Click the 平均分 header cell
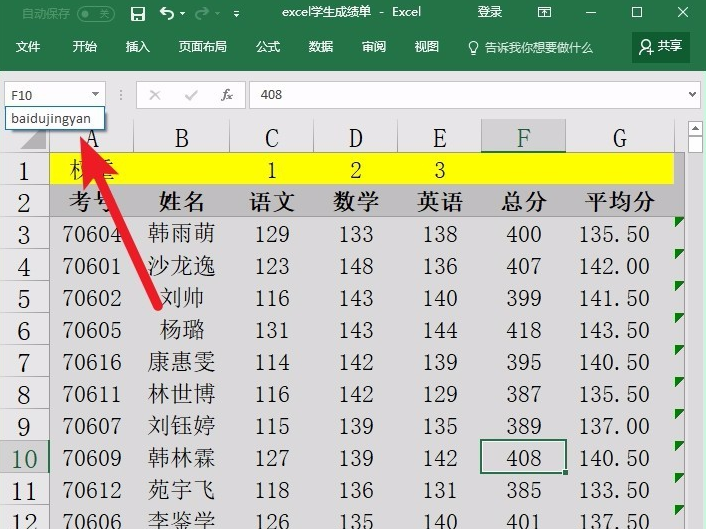Image resolution: width=706 pixels, height=529 pixels. click(620, 201)
